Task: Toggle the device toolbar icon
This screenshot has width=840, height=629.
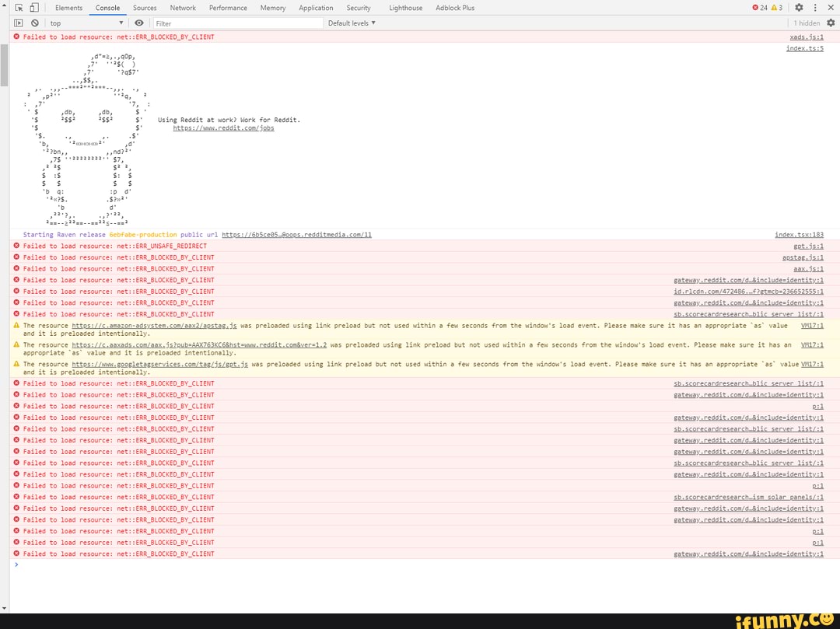Action: click(x=34, y=8)
